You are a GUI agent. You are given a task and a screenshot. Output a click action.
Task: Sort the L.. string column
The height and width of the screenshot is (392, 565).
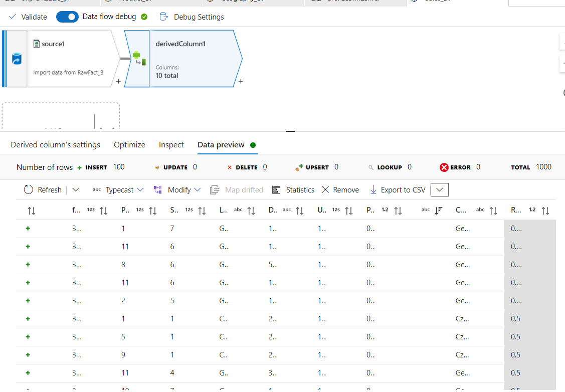pyautogui.click(x=251, y=211)
